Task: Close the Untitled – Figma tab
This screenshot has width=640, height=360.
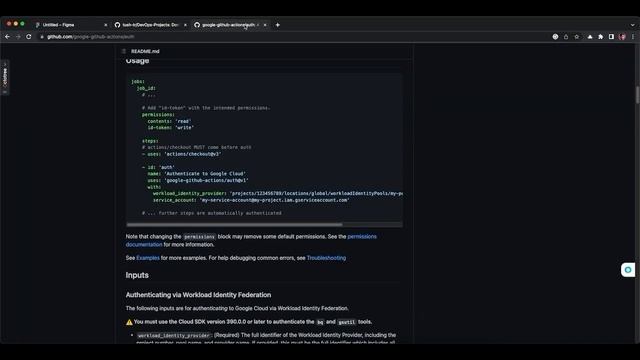Action: coord(106,25)
